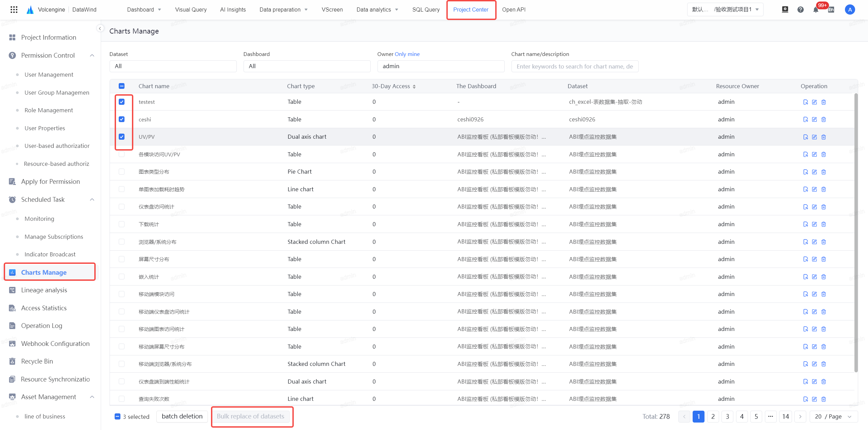Go to page 2
The image size is (868, 430).
click(x=713, y=416)
